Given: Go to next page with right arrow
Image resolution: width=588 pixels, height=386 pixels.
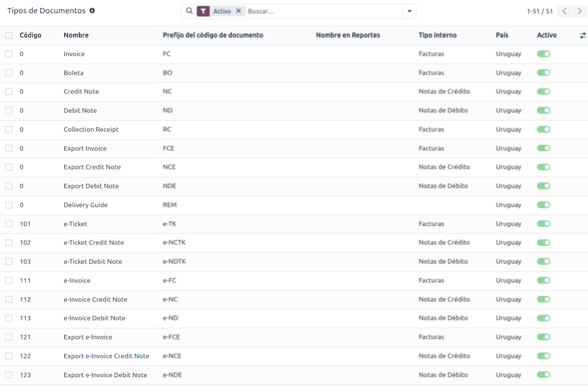Looking at the screenshot, I should click(x=580, y=11).
